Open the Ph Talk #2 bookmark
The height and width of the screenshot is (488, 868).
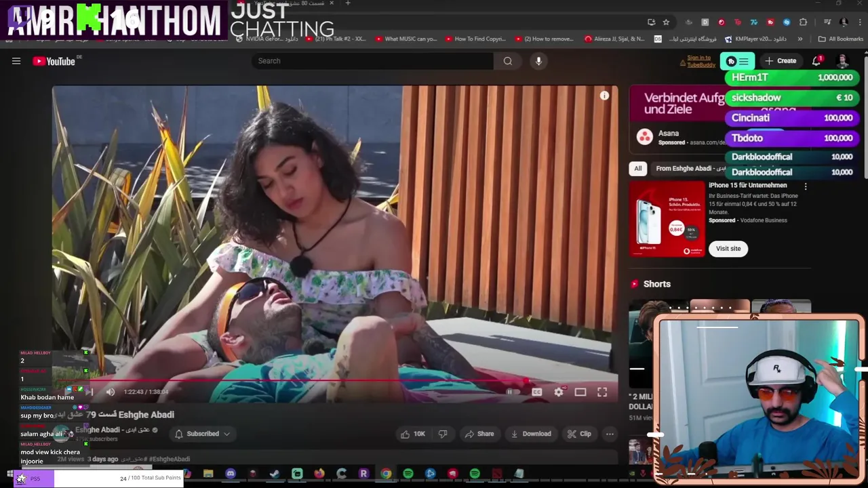pos(336,39)
